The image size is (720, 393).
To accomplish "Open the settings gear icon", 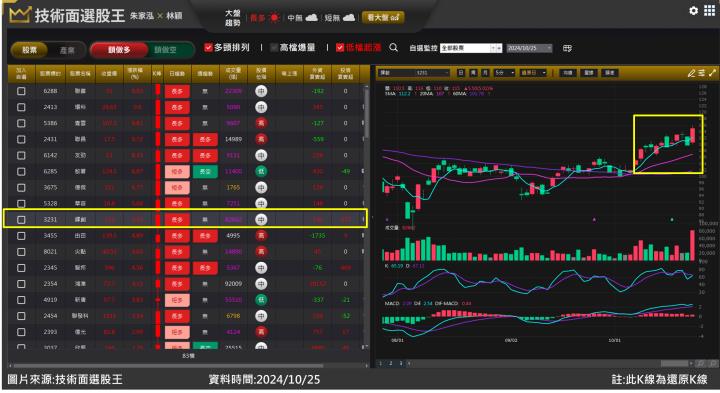I will pos(693,10).
